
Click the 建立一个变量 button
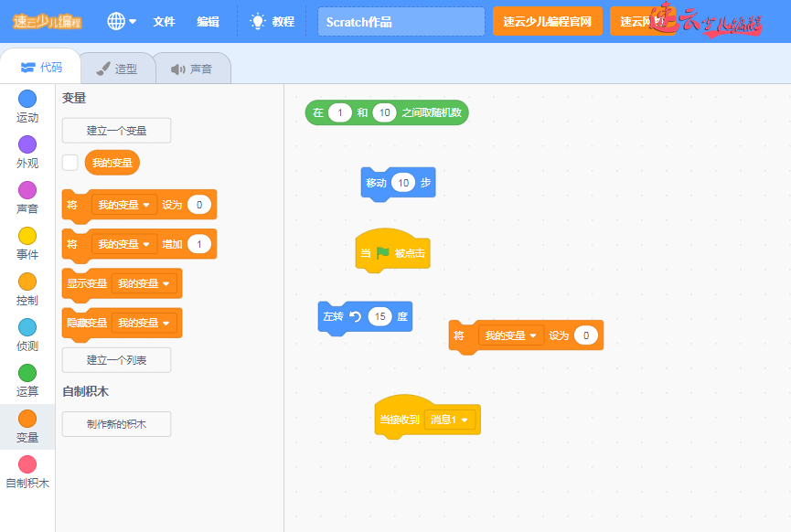pos(116,131)
